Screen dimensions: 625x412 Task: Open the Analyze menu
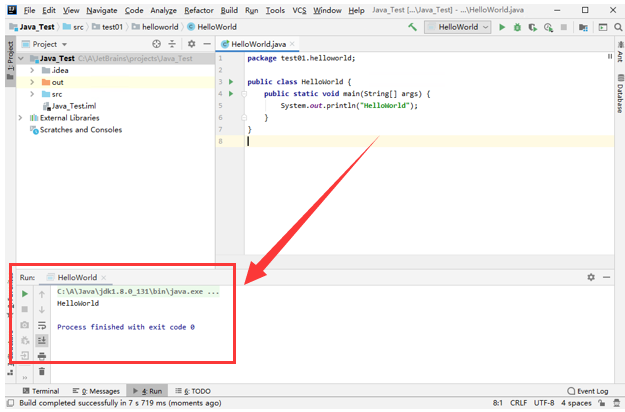163,10
